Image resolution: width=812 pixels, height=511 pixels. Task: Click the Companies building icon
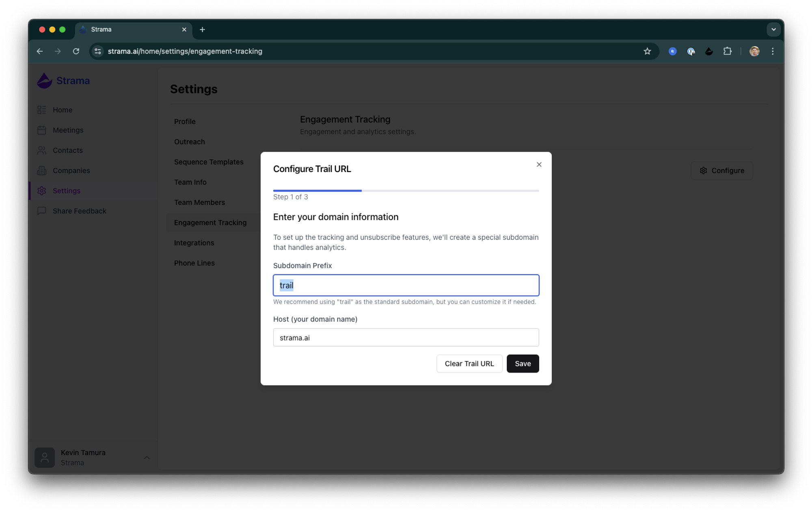41,170
